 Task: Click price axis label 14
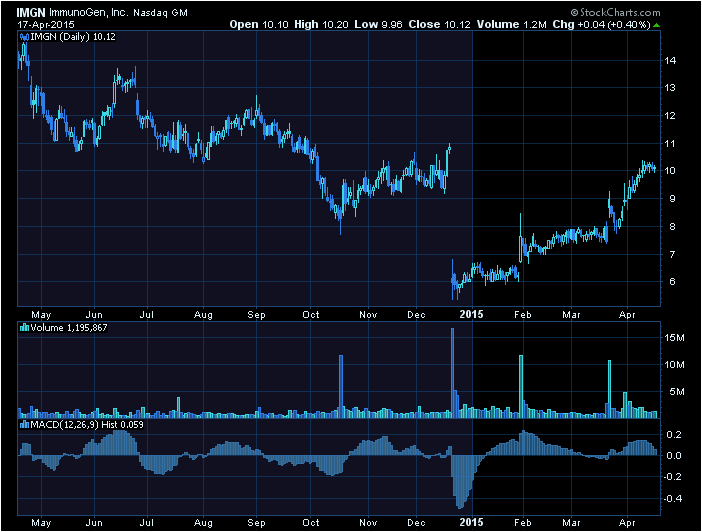pyautogui.click(x=670, y=60)
